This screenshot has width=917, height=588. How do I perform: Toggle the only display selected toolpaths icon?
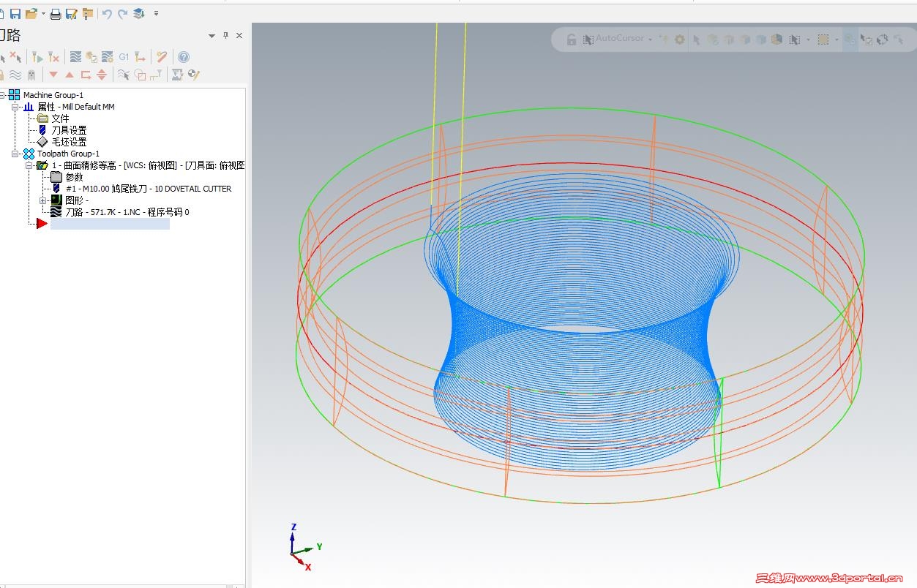[124, 75]
